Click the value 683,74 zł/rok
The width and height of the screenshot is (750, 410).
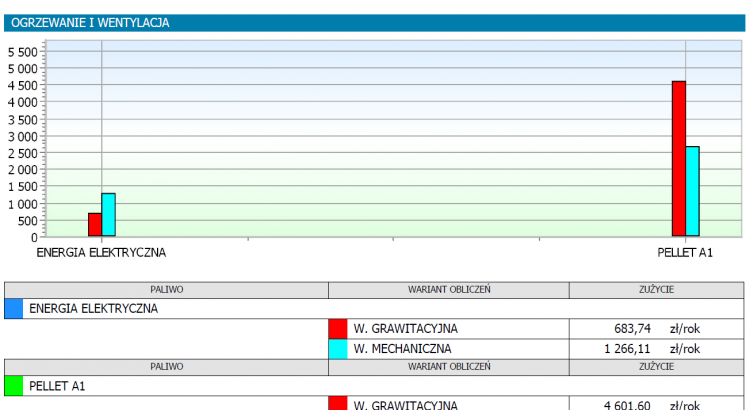click(657, 329)
